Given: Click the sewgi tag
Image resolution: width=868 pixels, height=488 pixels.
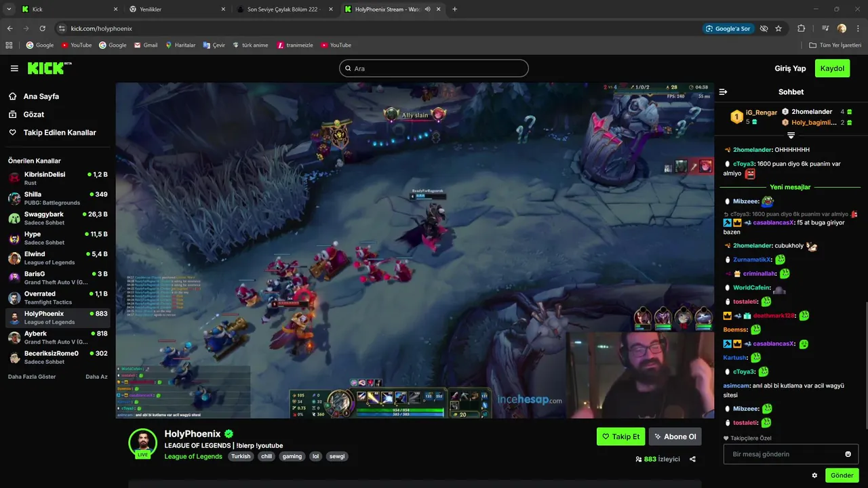Looking at the screenshot, I should tap(337, 457).
